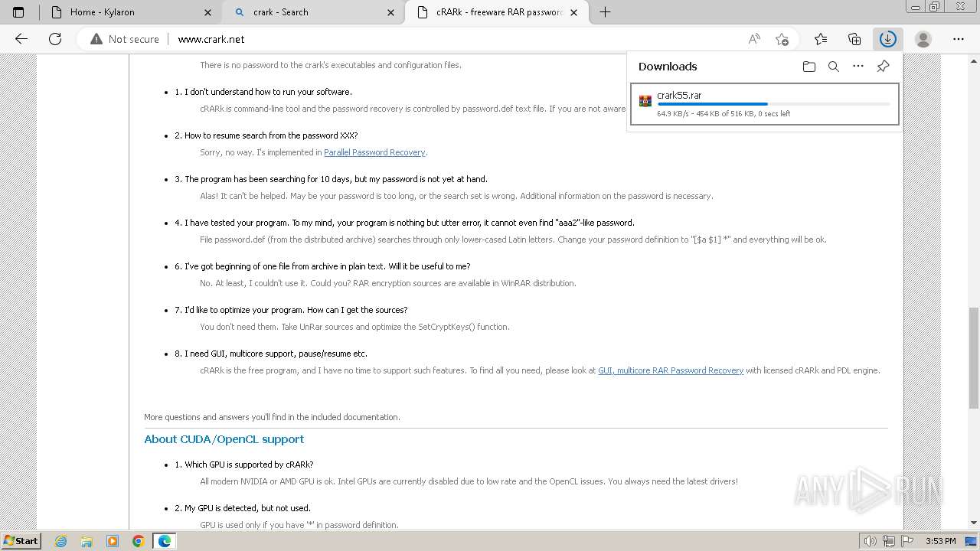
Task: Select the cRARk freeware RAR password tab
Action: point(496,12)
